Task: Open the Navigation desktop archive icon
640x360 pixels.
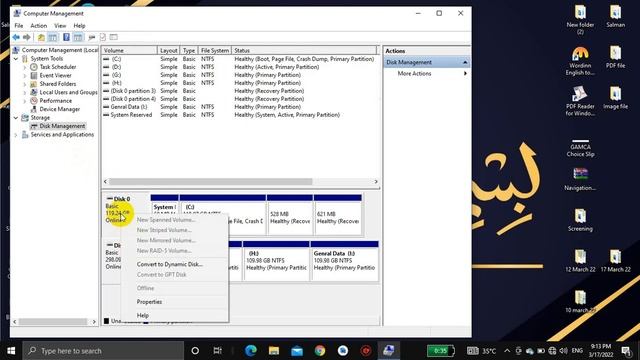Action: [580, 179]
